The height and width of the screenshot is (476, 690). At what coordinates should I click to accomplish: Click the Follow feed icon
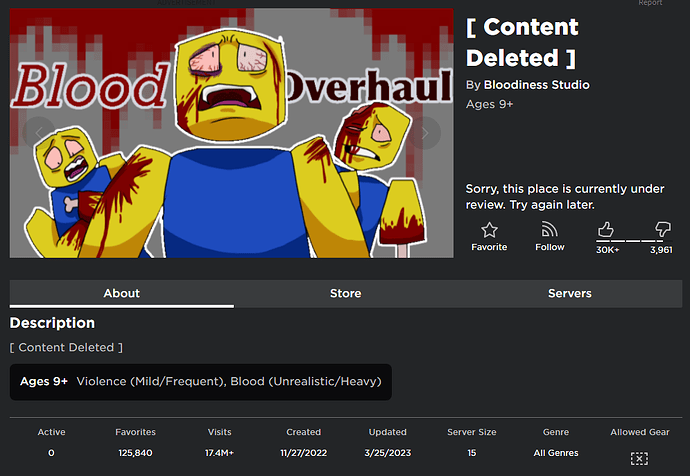(x=549, y=229)
